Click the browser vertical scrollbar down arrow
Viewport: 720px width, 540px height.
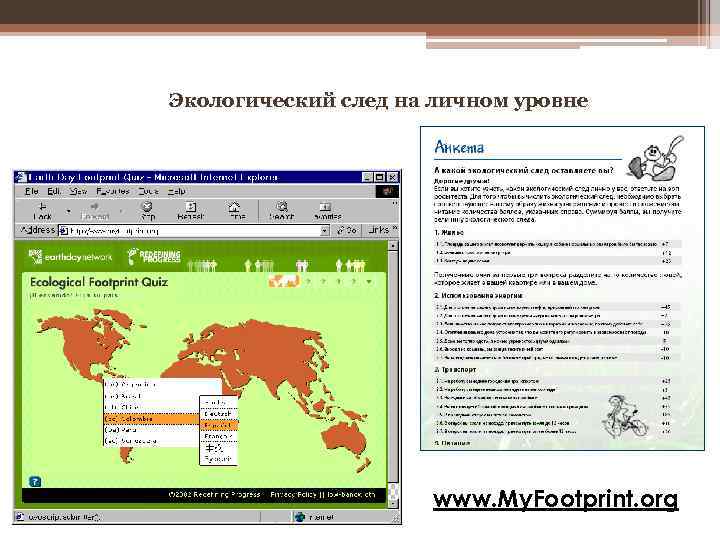click(x=393, y=503)
